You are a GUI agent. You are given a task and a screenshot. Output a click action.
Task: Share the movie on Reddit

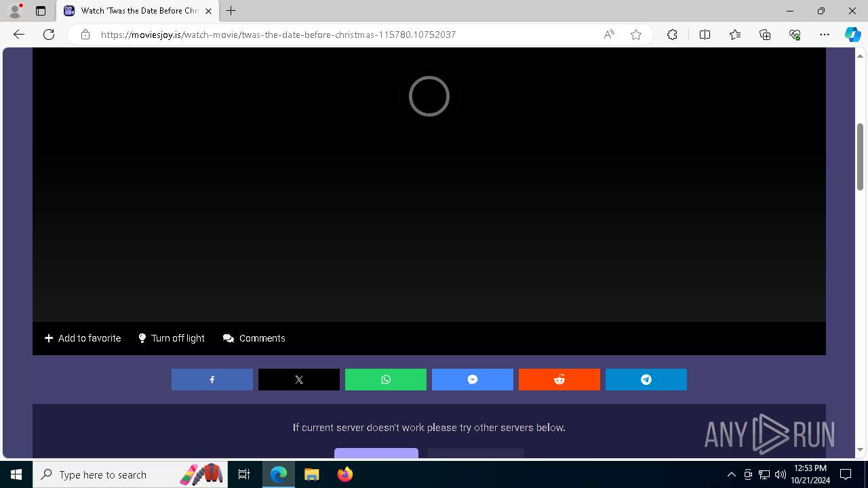[x=559, y=380]
